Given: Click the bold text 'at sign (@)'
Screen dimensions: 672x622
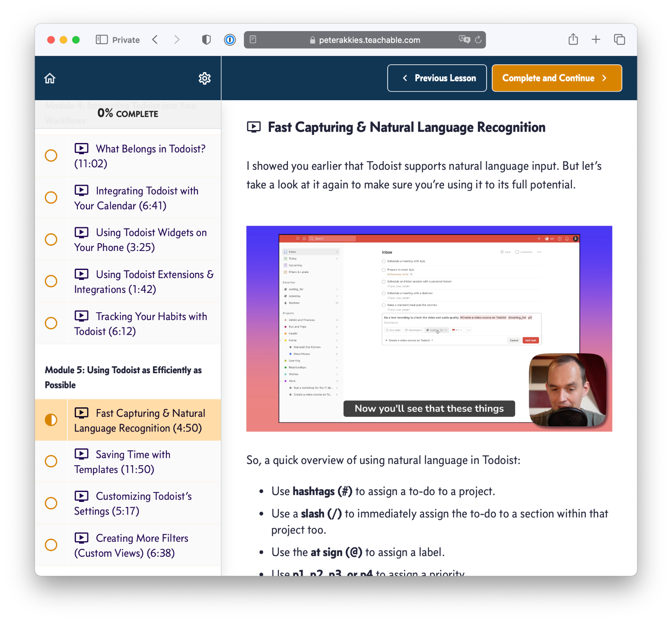Looking at the screenshot, I should tap(337, 552).
